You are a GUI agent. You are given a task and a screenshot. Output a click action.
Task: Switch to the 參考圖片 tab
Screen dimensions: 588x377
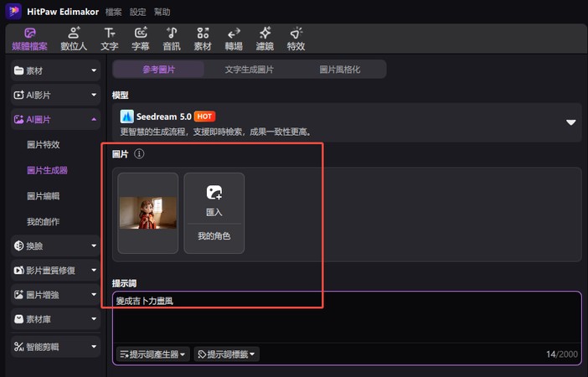[158, 70]
